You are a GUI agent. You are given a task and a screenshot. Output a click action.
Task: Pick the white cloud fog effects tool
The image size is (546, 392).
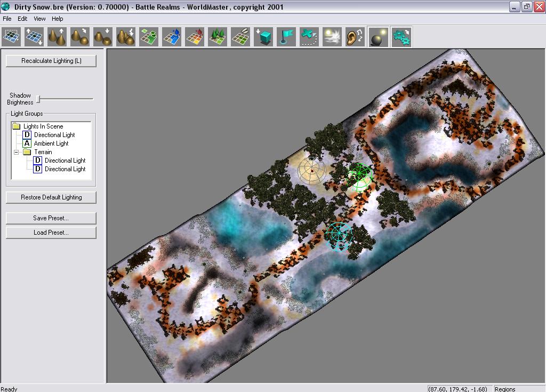[332, 37]
